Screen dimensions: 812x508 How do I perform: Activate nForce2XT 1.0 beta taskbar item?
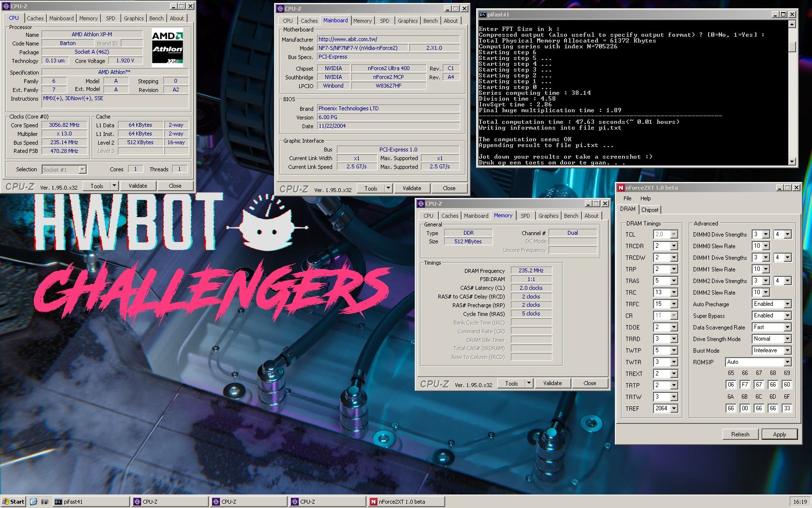coord(406,502)
